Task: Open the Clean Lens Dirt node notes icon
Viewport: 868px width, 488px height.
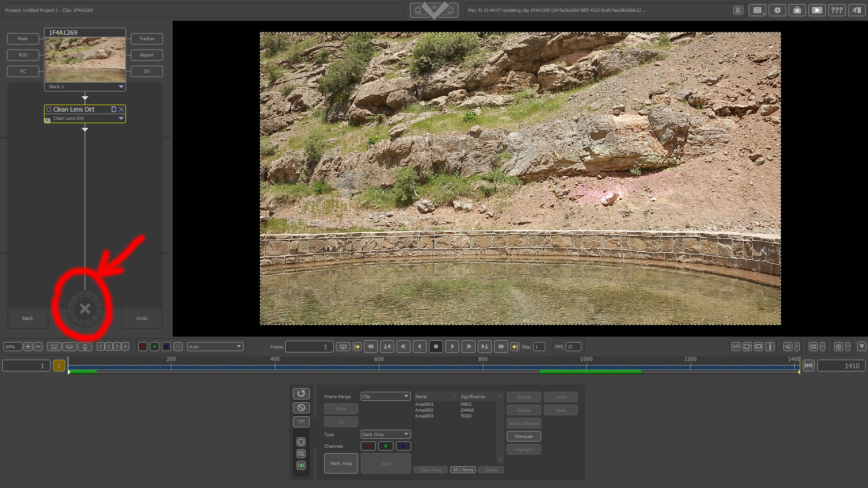Action: click(114, 109)
